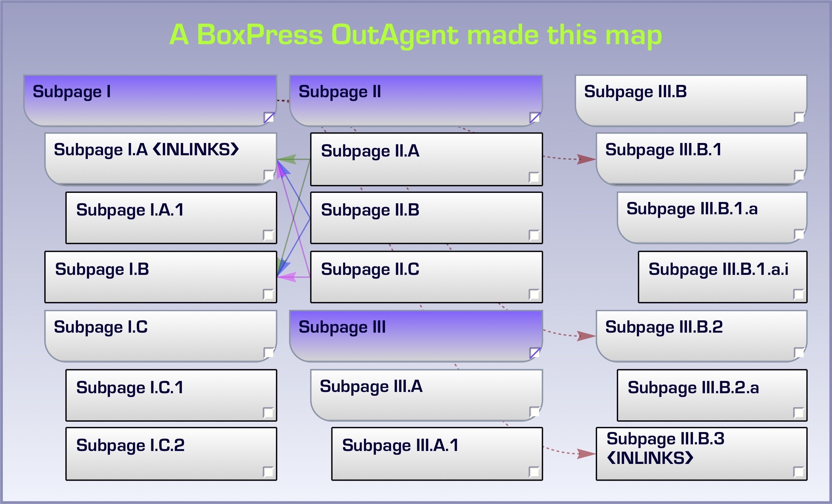Click the map title 'A BoxPress OutAgent made this map'

415,35
